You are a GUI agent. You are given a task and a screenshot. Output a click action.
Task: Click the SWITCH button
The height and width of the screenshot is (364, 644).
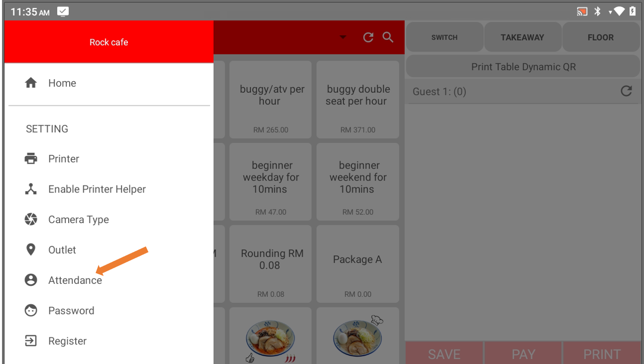coord(444,37)
